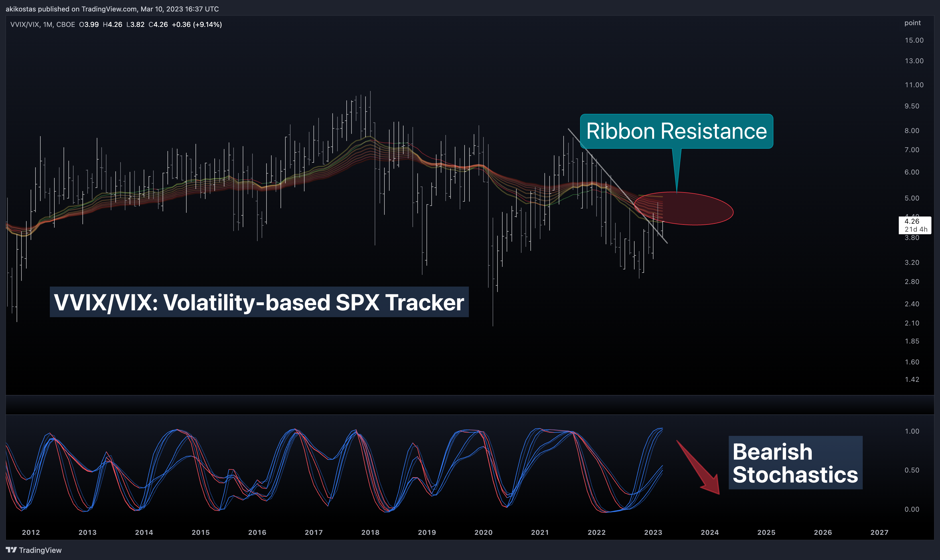The width and height of the screenshot is (940, 560).
Task: Click the 2024 time axis label
Action: point(710,533)
